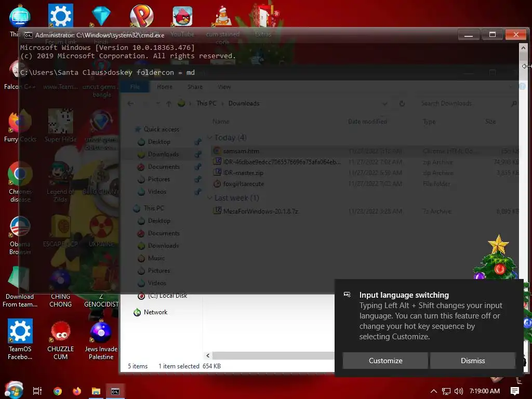Click Explorer horizontal scrollbar left arrow

pos(208,355)
